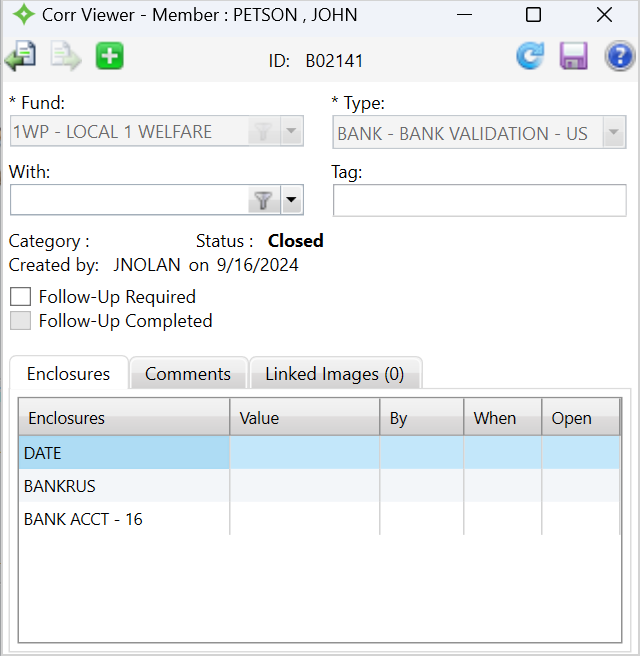Open the Type dropdown list
This screenshot has height=656, width=640.
coord(612,132)
